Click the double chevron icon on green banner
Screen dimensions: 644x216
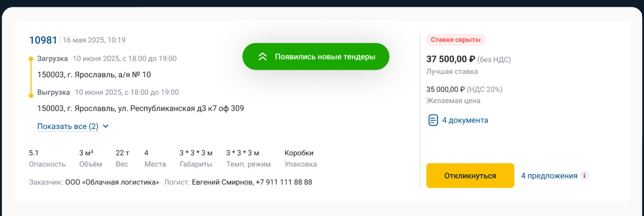point(263,57)
